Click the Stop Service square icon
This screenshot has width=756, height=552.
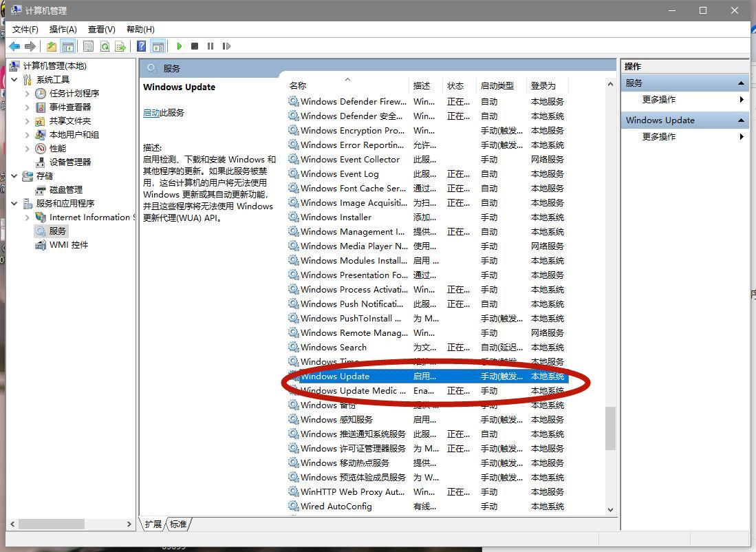195,46
